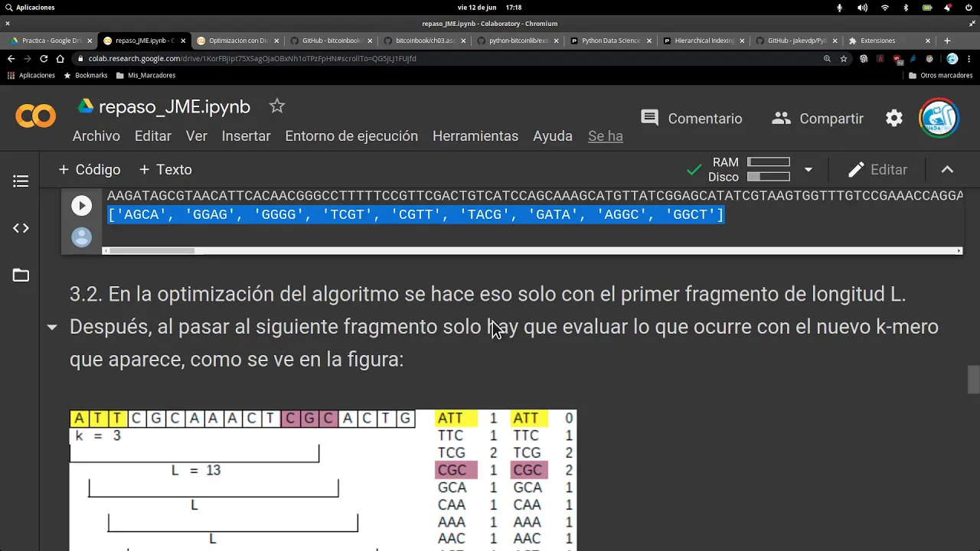Click the Disco usage bar

[x=768, y=177]
